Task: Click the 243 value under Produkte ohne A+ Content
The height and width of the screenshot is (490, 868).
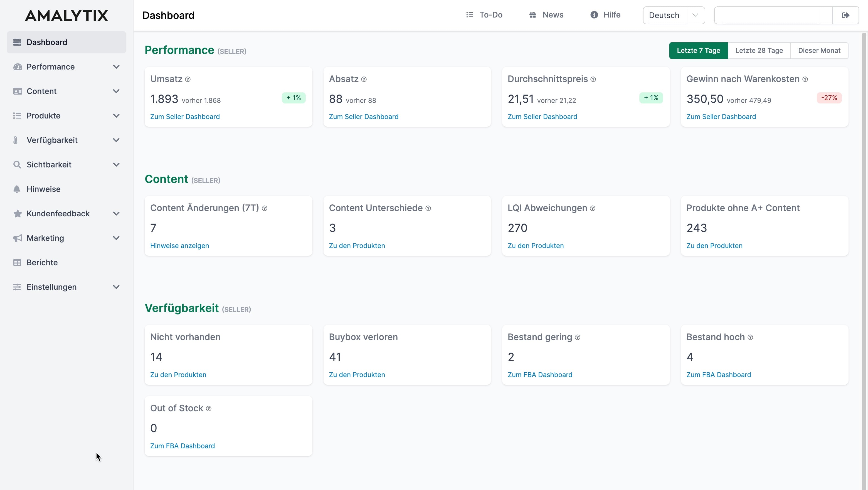Action: click(697, 228)
